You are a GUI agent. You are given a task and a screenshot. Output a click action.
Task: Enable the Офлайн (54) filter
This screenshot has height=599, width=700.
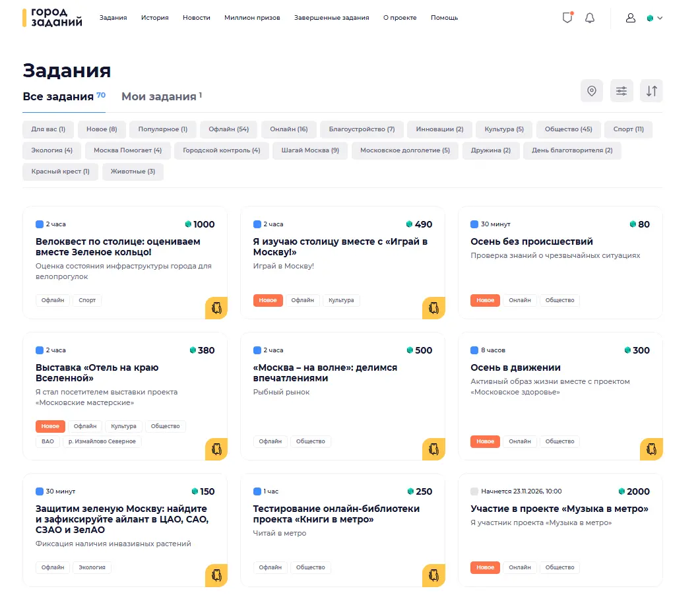coord(228,129)
